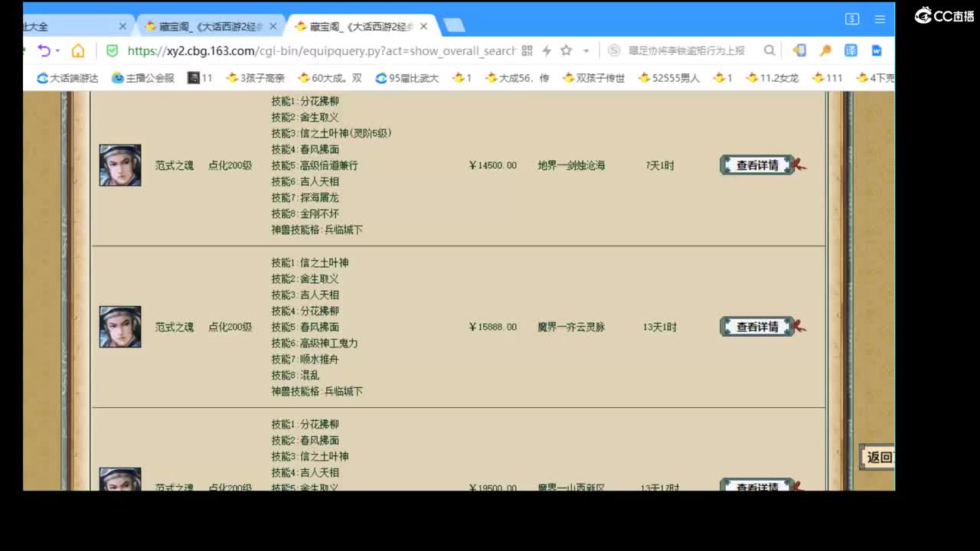Viewport: 980px width, 551px height.
Task: Click skill 高级倍道兼行
Action: tap(328, 165)
